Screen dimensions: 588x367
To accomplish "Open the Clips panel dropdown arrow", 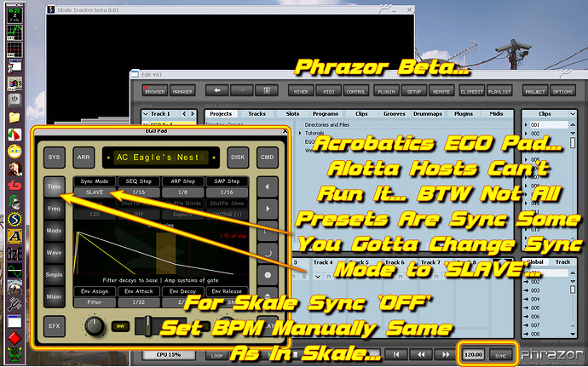I will pyautogui.click(x=573, y=114).
